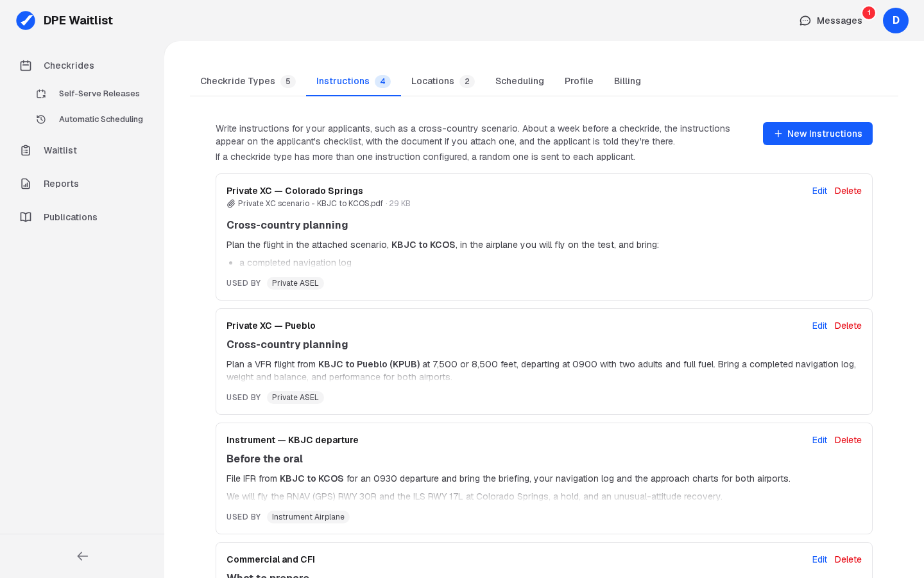The height and width of the screenshot is (578, 924).
Task: Delete Instrument — KBJC departure instruction
Action: pyautogui.click(x=848, y=440)
